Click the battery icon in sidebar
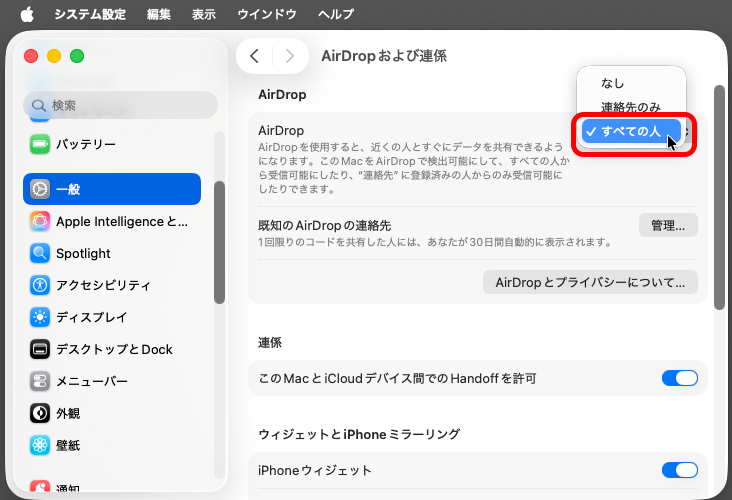 pyautogui.click(x=40, y=144)
